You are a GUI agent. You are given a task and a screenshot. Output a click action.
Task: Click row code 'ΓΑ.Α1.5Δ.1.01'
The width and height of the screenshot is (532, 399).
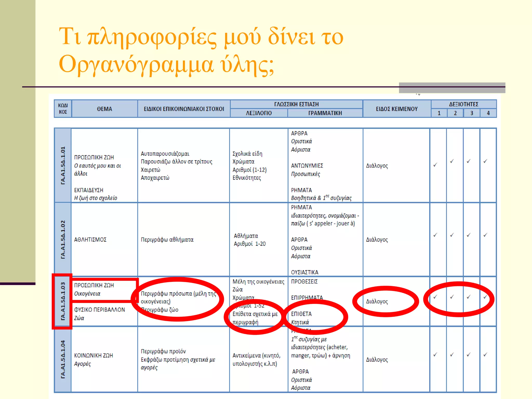[63, 165]
